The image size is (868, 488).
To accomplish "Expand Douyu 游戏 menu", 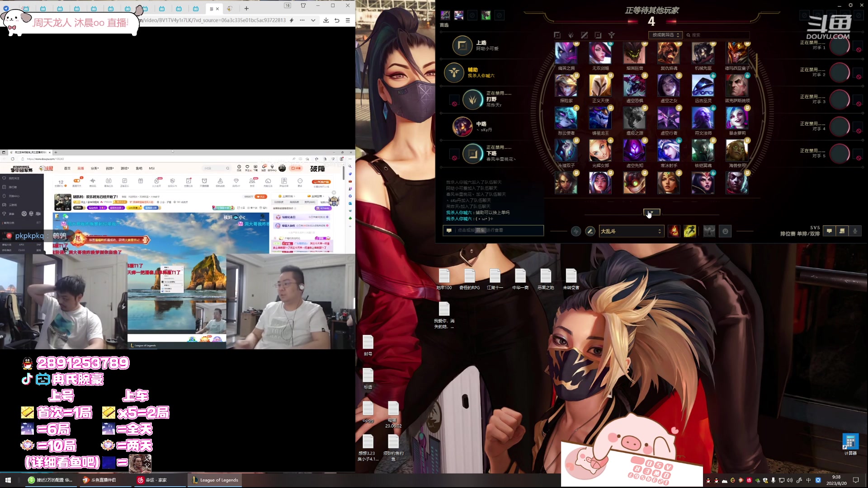I will pos(124,169).
